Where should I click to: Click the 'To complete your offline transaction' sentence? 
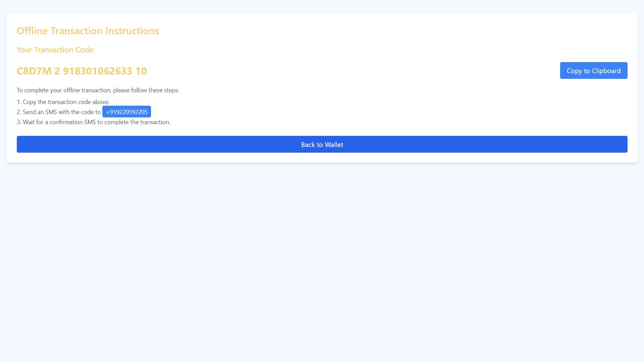(98, 90)
